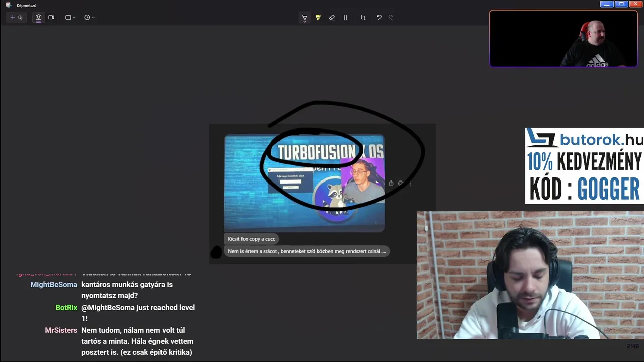Click the Képmetsző title text
This screenshot has width=644, height=362.
(x=27, y=5)
